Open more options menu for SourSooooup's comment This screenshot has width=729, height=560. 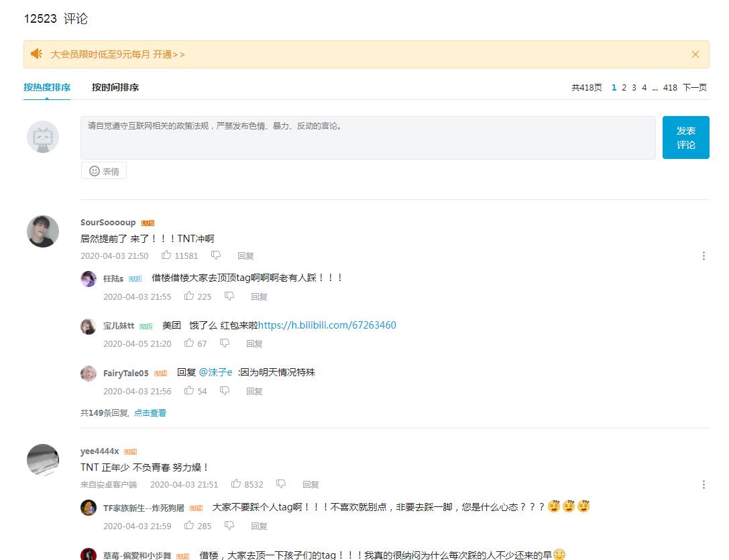(x=704, y=256)
